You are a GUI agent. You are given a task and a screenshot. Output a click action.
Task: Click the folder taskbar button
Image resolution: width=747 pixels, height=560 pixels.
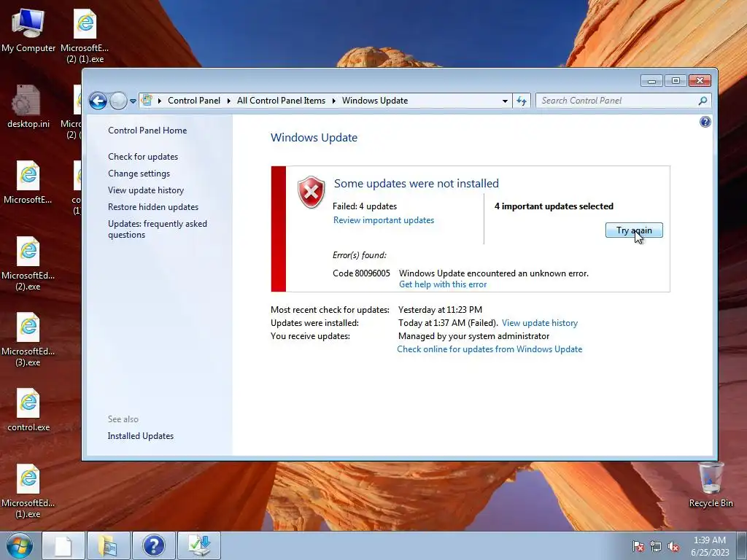tap(108, 545)
